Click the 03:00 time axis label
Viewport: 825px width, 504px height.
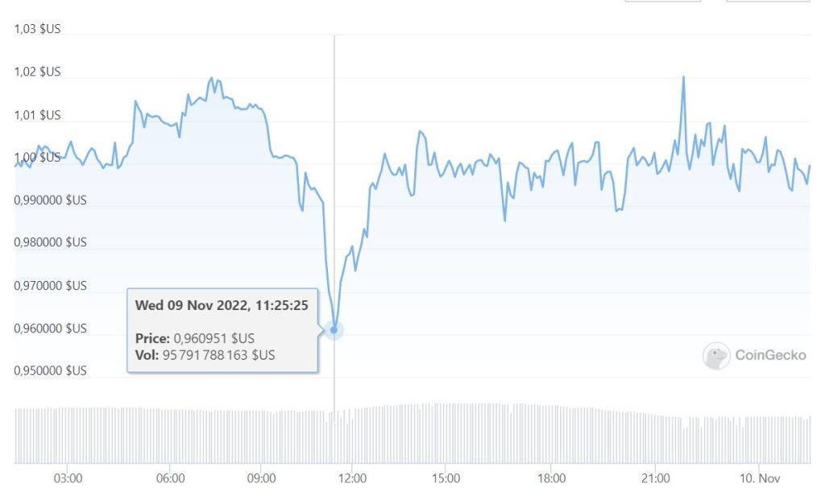[67, 478]
